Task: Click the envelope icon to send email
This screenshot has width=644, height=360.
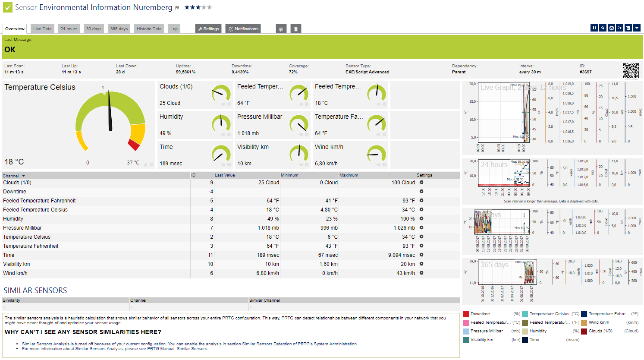Action: pos(611,28)
